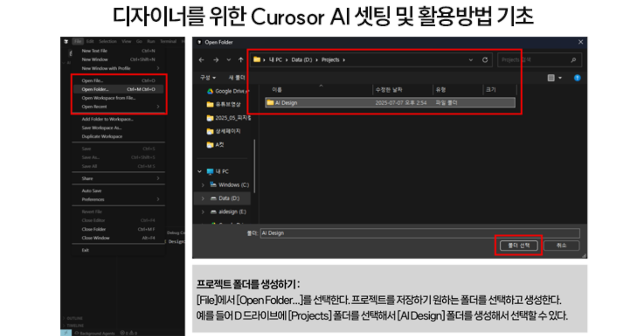This screenshot has width=644, height=336.
Task: Click the magnifier icon in search box
Action: [x=573, y=59]
